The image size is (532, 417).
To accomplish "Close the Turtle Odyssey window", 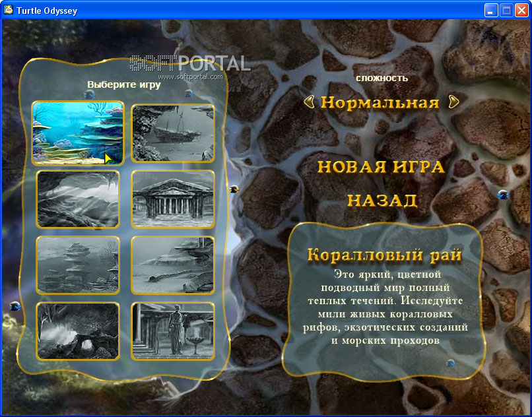I will pyautogui.click(x=521, y=11).
